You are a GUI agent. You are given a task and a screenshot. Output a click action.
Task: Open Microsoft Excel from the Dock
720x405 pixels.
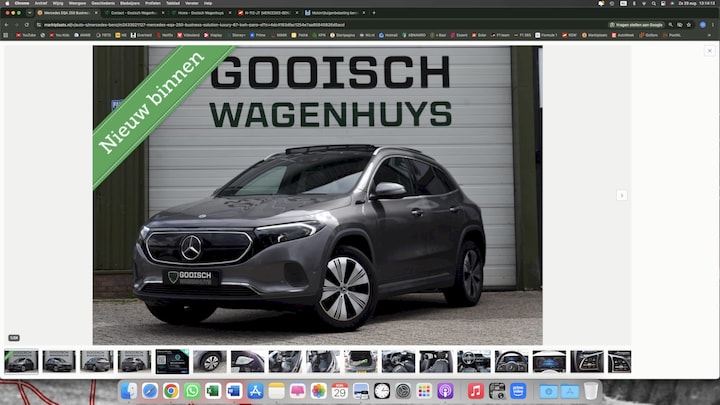(x=213, y=391)
